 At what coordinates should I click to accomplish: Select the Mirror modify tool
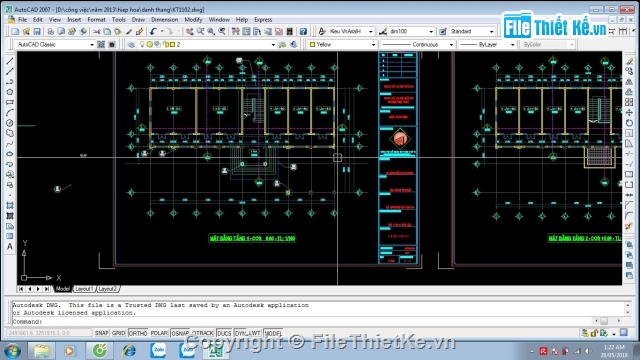point(629,82)
